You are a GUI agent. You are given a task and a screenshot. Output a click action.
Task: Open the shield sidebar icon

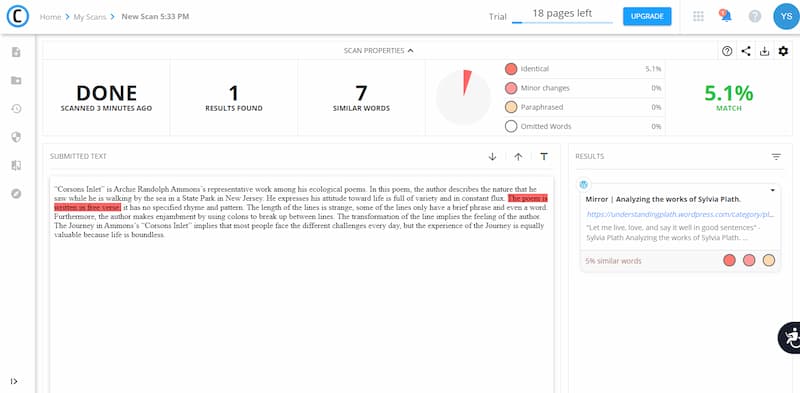(x=16, y=137)
